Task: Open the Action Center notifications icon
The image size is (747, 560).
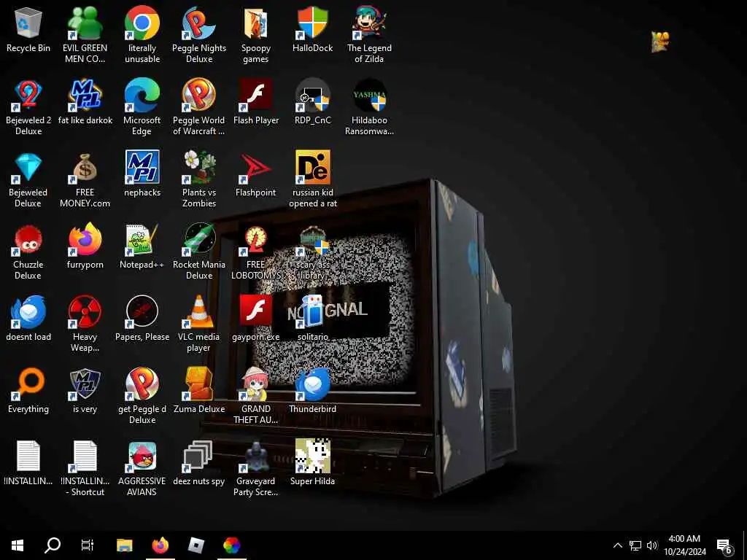Action: [x=724, y=545]
